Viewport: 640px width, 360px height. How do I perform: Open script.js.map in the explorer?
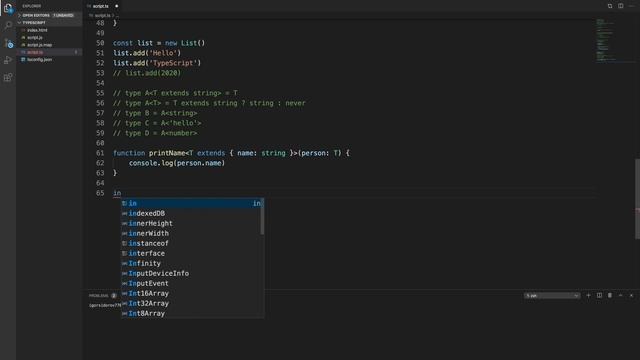tap(39, 45)
